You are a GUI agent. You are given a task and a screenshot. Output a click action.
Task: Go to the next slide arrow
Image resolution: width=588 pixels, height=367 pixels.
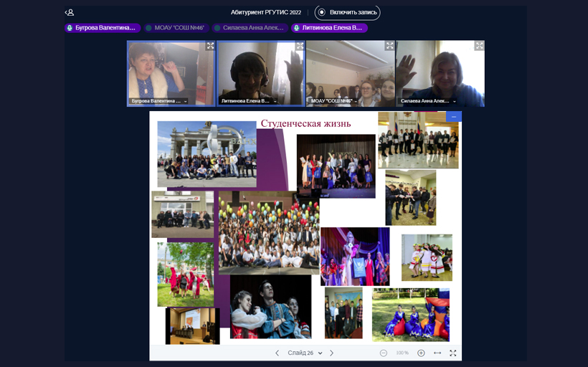coord(331,353)
